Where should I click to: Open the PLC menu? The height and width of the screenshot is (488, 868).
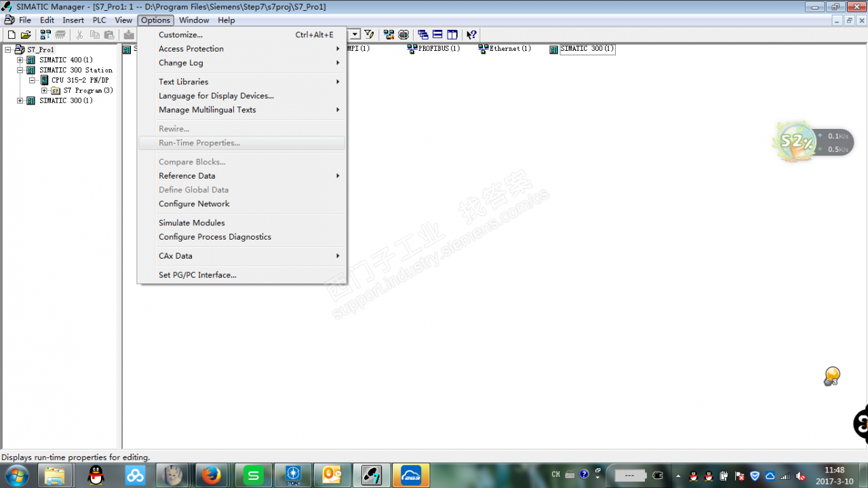(100, 20)
